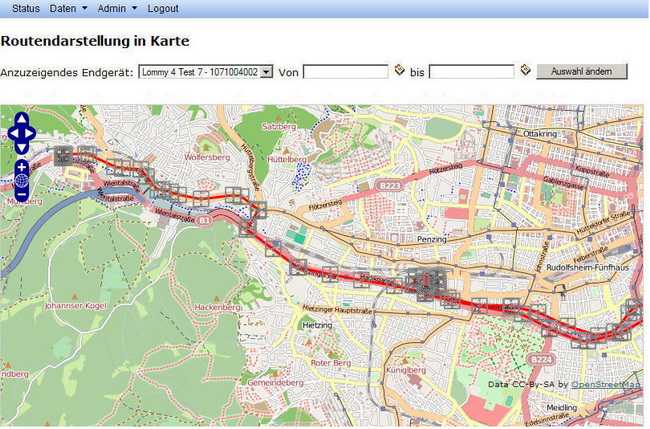This screenshot has height=429, width=650.
Task: Click the Küniglberg label on map
Action: click(x=406, y=370)
